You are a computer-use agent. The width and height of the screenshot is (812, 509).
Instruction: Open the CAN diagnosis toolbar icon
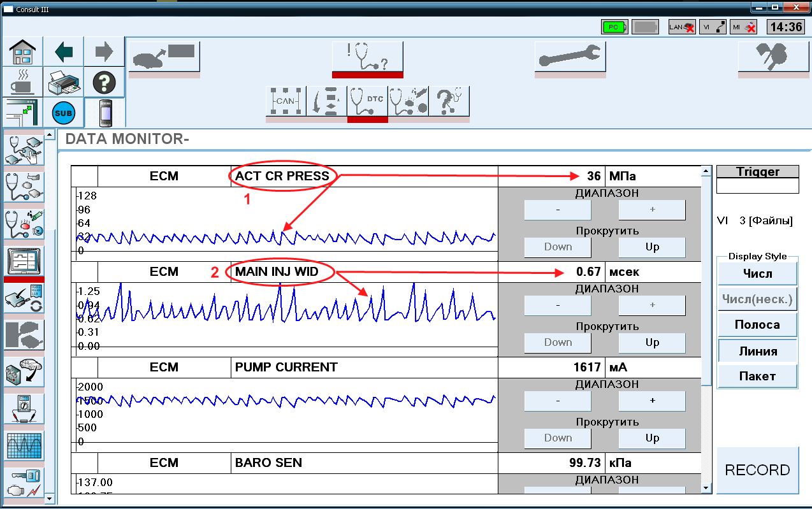[286, 102]
